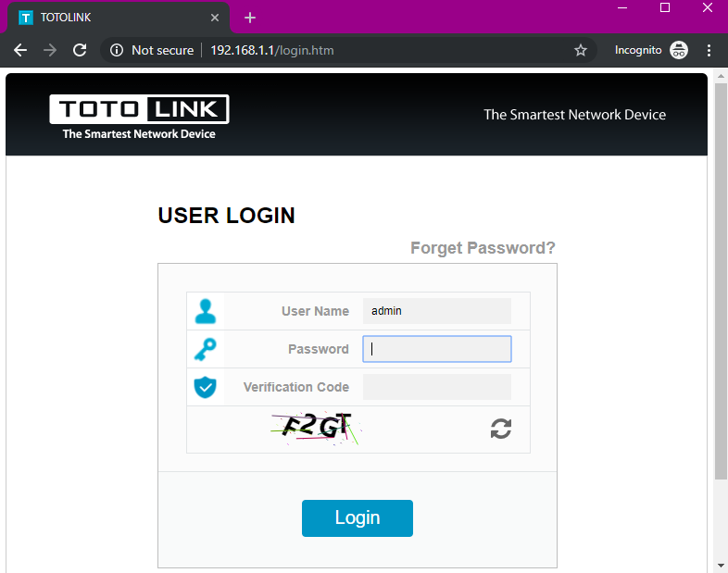The height and width of the screenshot is (573, 728).
Task: Click 'The Smartest Network Device' header tagline at right
Action: [575, 115]
